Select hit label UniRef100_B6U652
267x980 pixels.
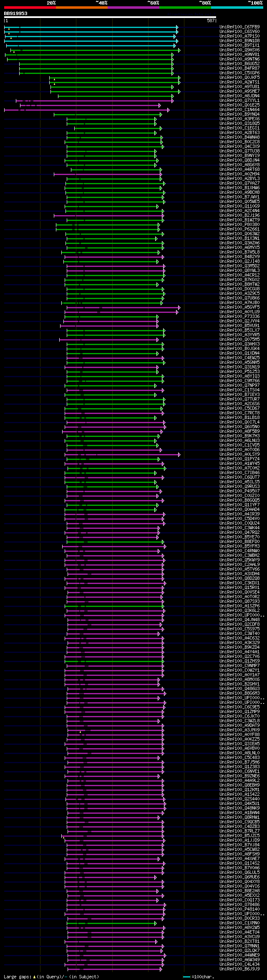tap(239, 64)
